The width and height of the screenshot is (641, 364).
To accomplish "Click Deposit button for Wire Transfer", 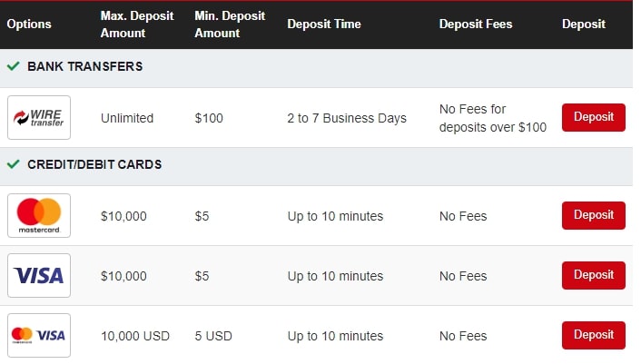I will point(594,117).
